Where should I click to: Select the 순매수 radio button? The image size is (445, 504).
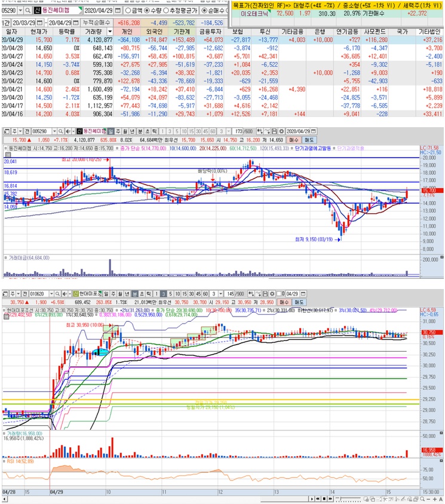[204, 11]
